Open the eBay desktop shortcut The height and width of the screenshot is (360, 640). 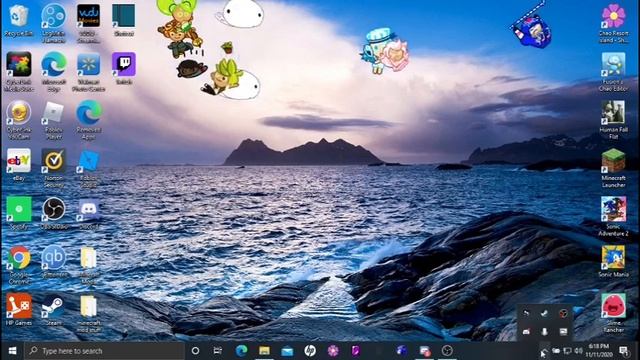point(18,164)
